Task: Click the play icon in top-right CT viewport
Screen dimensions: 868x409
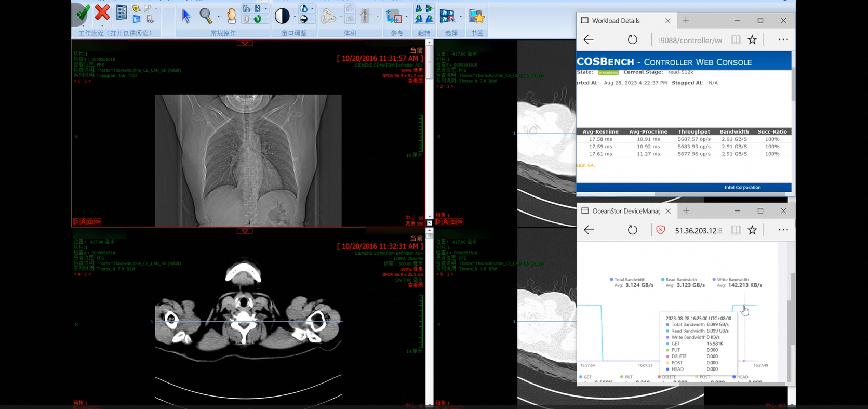Action: point(438,221)
